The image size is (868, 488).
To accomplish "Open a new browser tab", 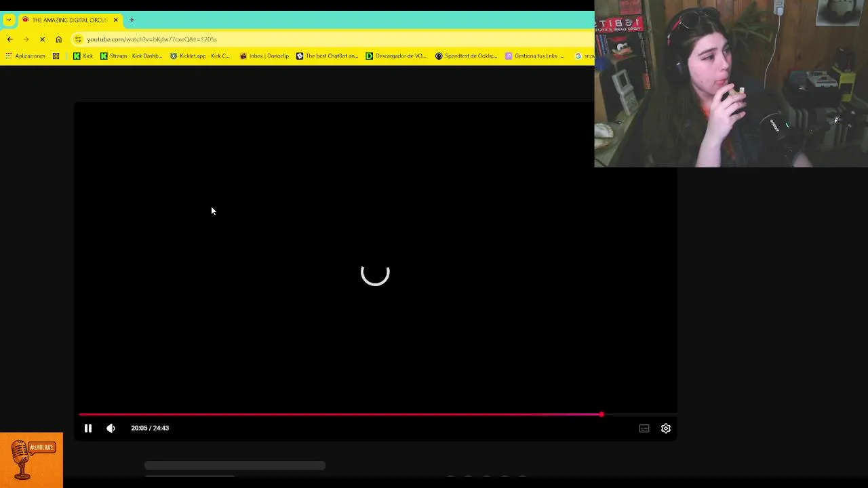I will tap(132, 20).
